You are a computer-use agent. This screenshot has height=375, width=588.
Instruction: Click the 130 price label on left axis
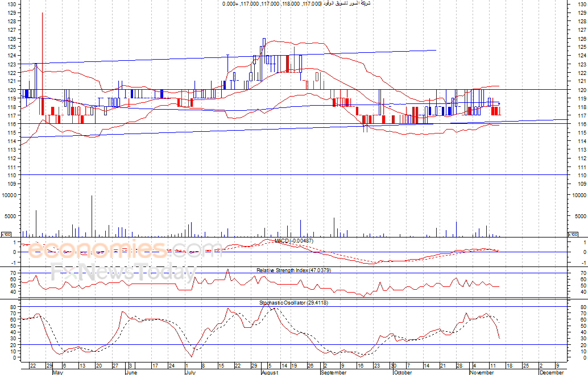11,4
